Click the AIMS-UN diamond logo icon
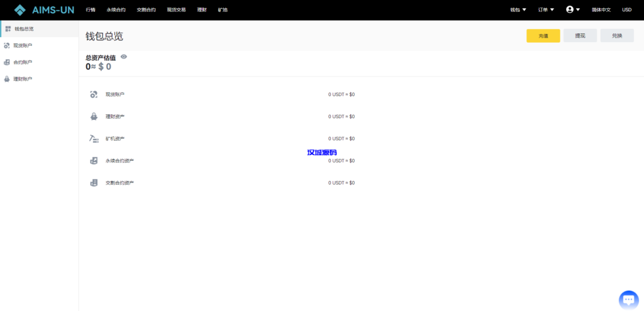Image resolution: width=644 pixels, height=311 pixels. tap(20, 10)
